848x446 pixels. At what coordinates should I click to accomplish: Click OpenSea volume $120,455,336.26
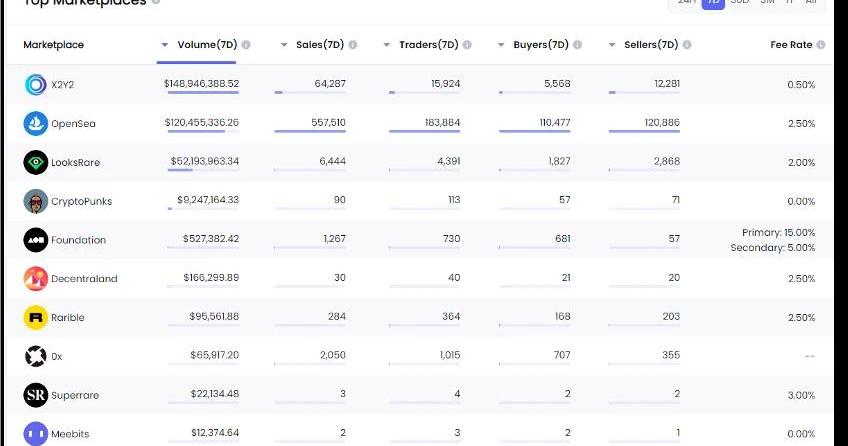[x=202, y=123]
